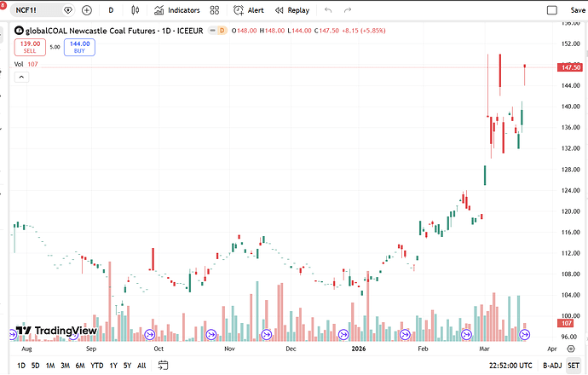This screenshot has height=375, width=588.
Task: Select the 1M time range
Action: (50, 366)
